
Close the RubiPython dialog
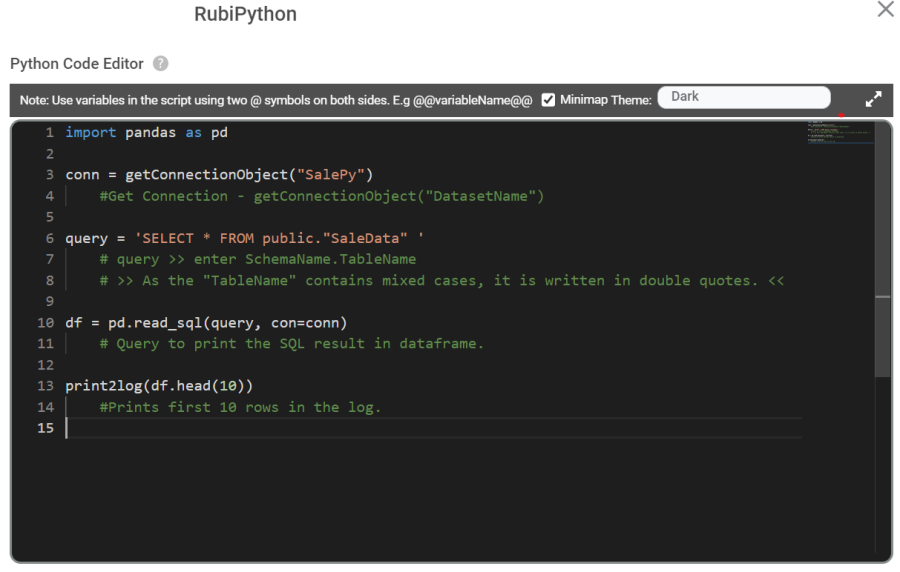(x=885, y=10)
